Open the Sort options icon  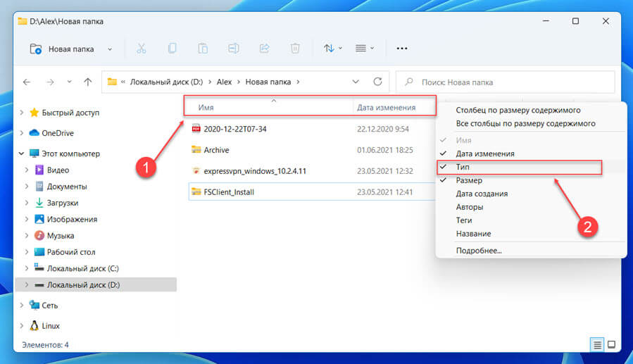pos(332,49)
